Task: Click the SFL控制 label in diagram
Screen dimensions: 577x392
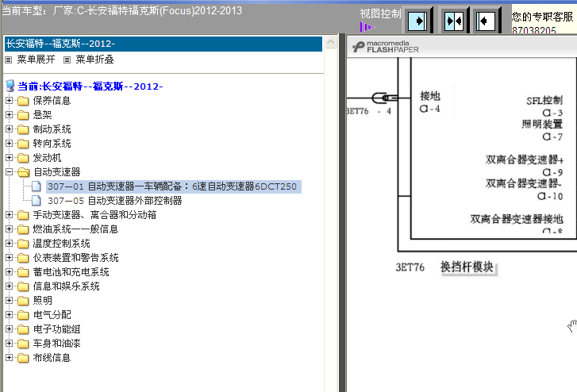Action: [x=544, y=101]
